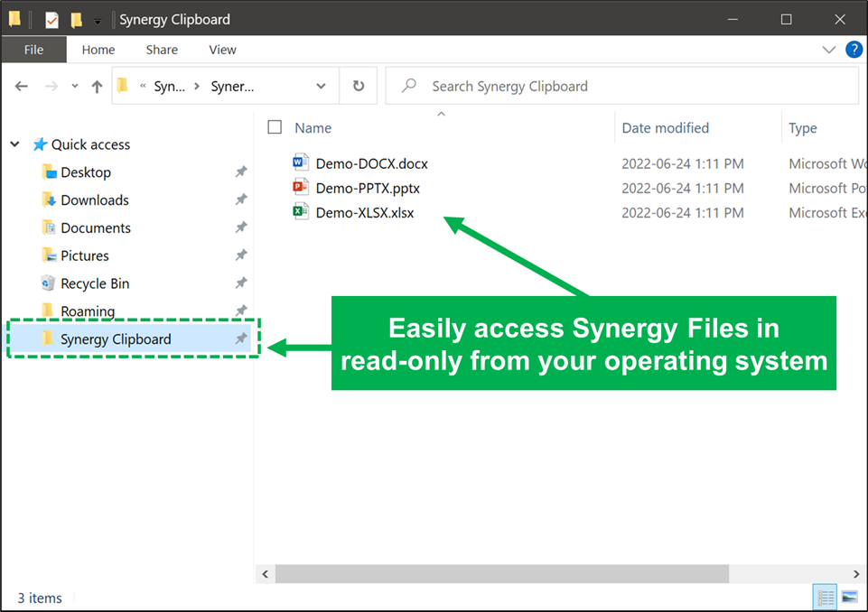868x612 pixels.
Task: Unpin Recycle Bin using its pin icon
Action: [x=241, y=283]
